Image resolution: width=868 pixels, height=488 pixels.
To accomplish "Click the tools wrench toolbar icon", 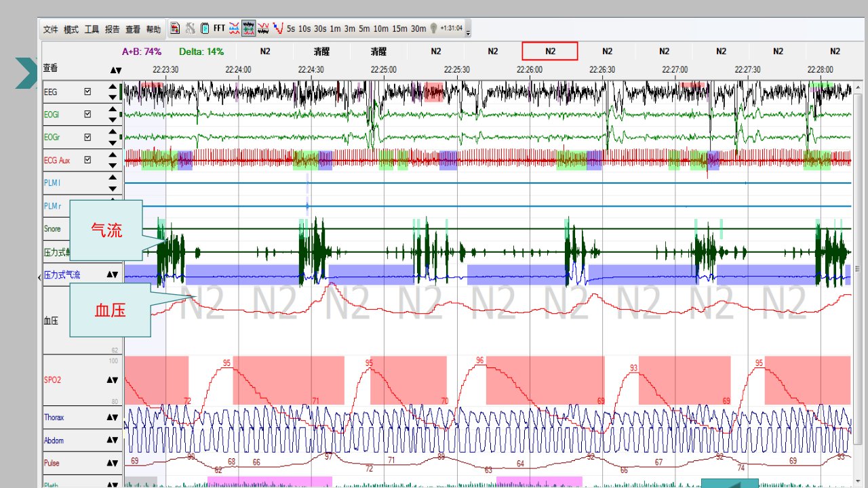I will pyautogui.click(x=190, y=28).
